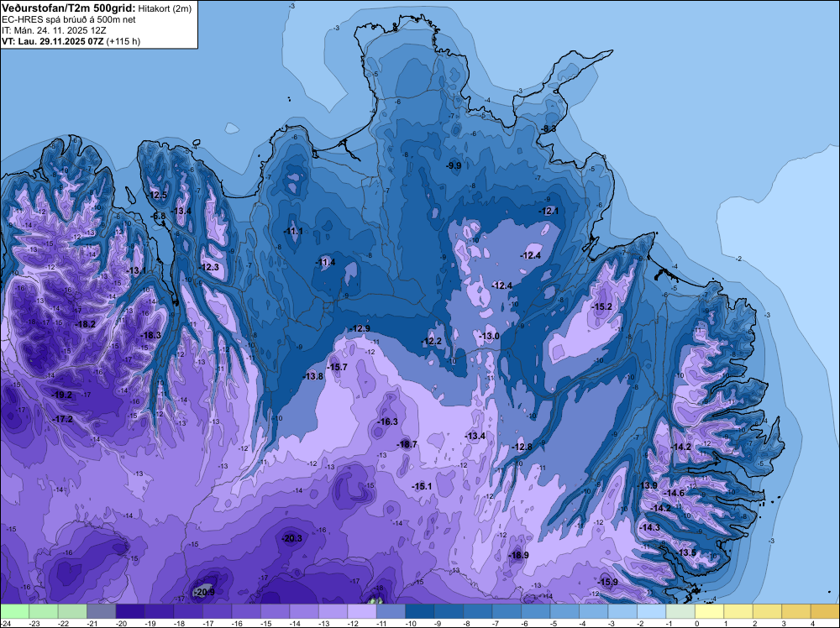840x628 pixels.
Task: Click the -11.4 temperature label
Action: click(325, 262)
